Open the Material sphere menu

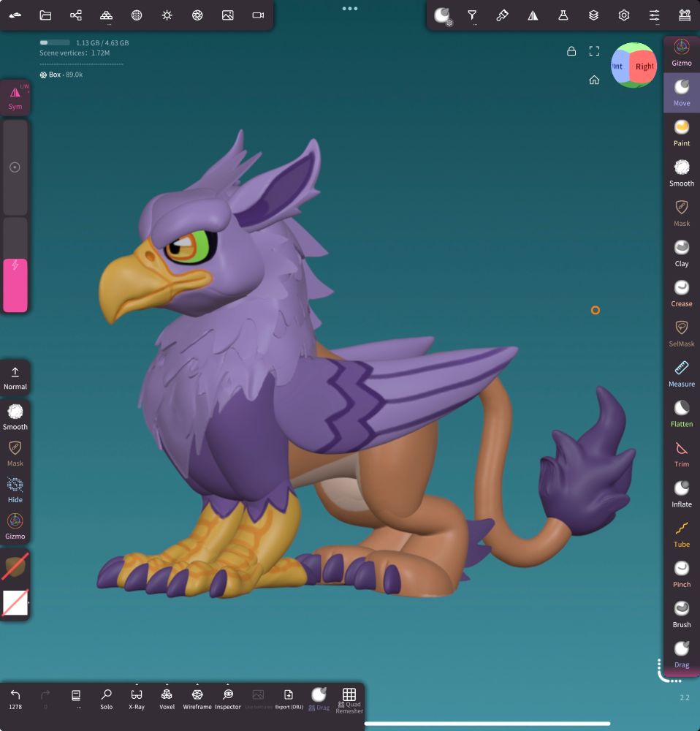(137, 15)
